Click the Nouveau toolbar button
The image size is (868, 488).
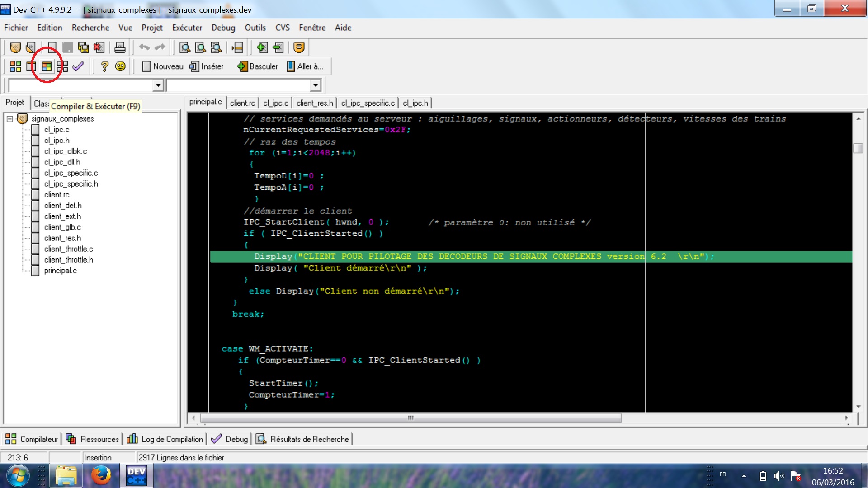(x=163, y=66)
